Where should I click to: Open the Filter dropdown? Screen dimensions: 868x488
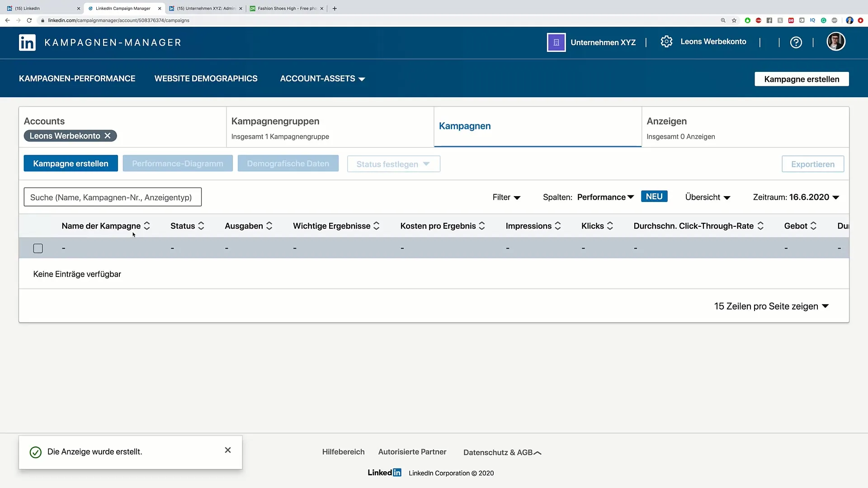[506, 197]
